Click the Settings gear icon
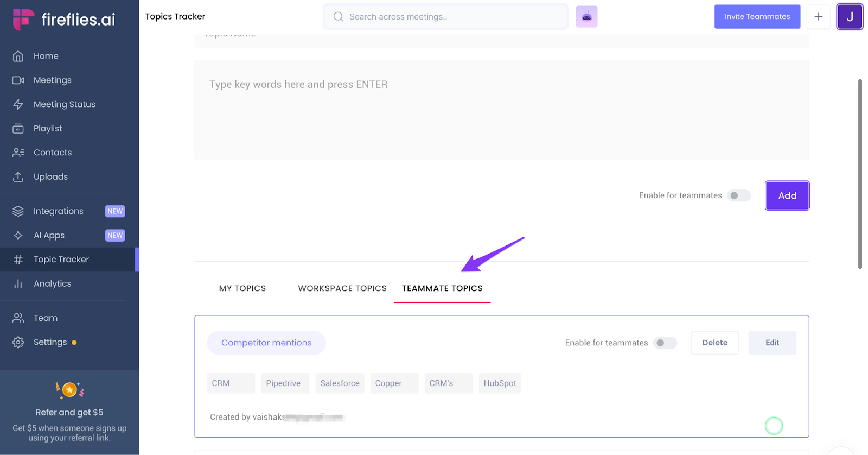 [18, 342]
